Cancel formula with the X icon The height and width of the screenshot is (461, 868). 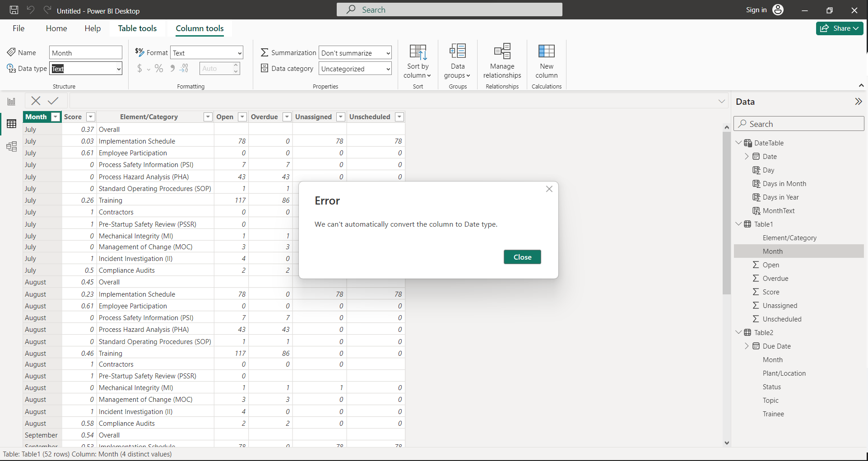[x=36, y=101]
